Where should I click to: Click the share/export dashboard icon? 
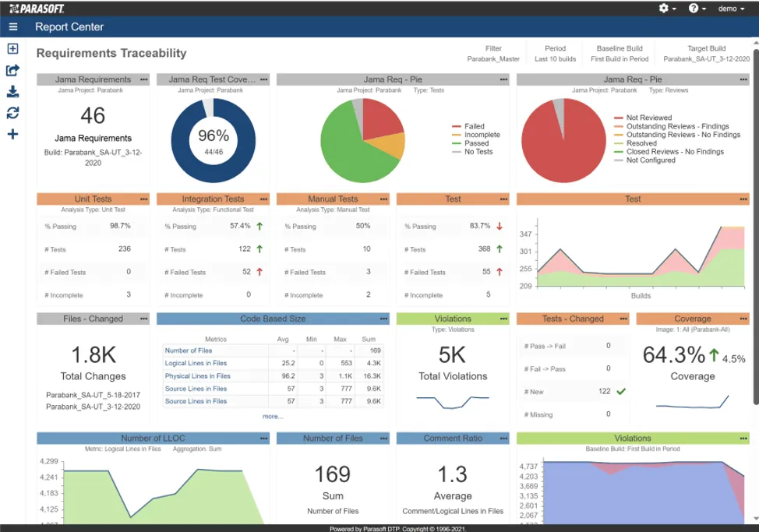[x=12, y=70]
